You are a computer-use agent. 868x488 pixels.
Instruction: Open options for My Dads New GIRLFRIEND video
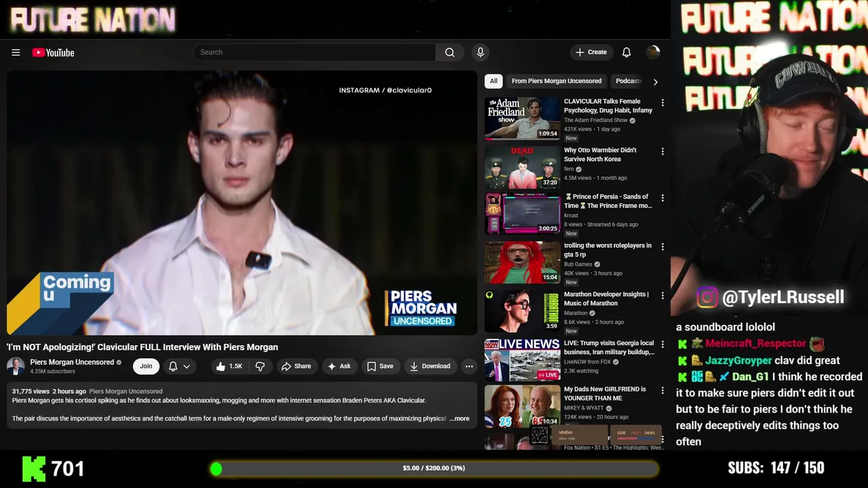663,390
